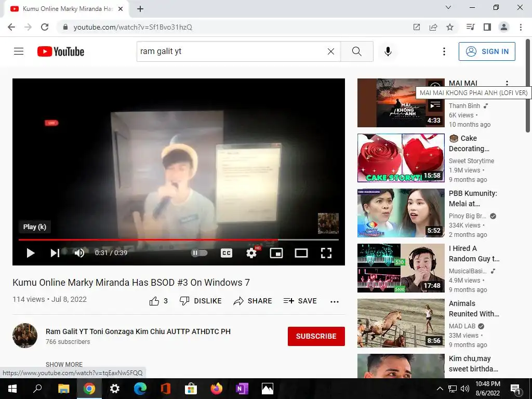Mute the video volume
Viewport: 532px width, 399px height.
[x=79, y=253]
